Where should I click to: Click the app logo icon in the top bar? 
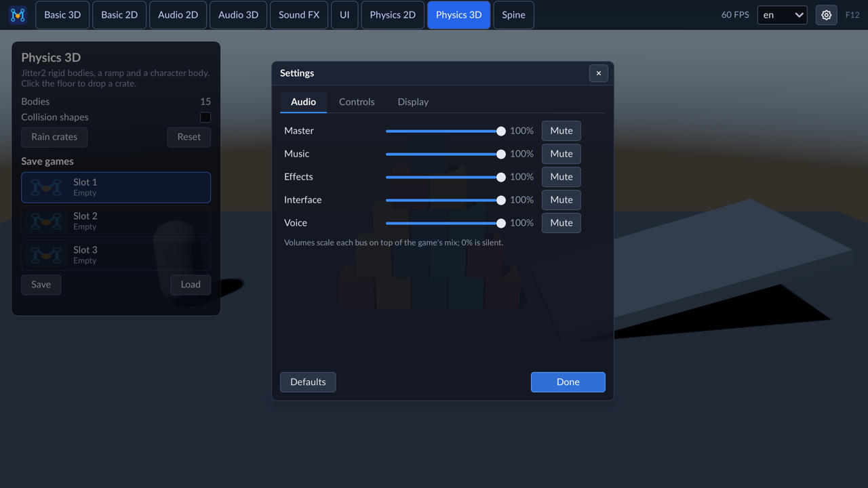point(18,15)
